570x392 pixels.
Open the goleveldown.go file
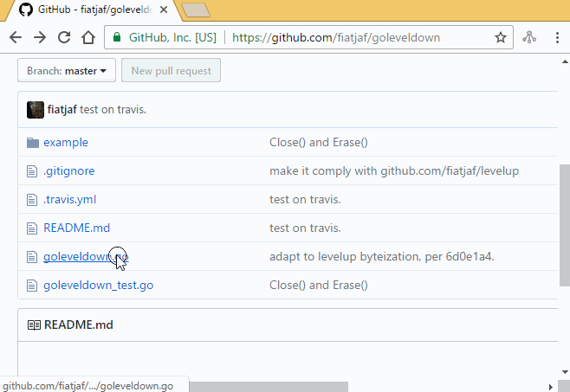[86, 256]
